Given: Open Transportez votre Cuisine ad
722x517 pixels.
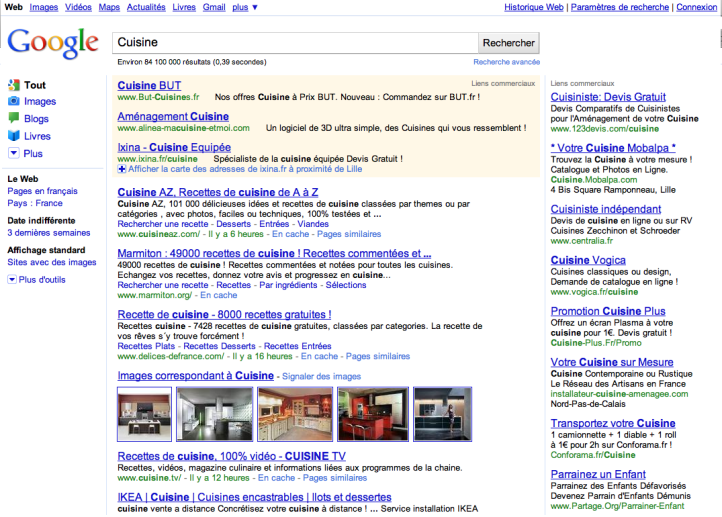Looking at the screenshot, I should [x=613, y=424].
